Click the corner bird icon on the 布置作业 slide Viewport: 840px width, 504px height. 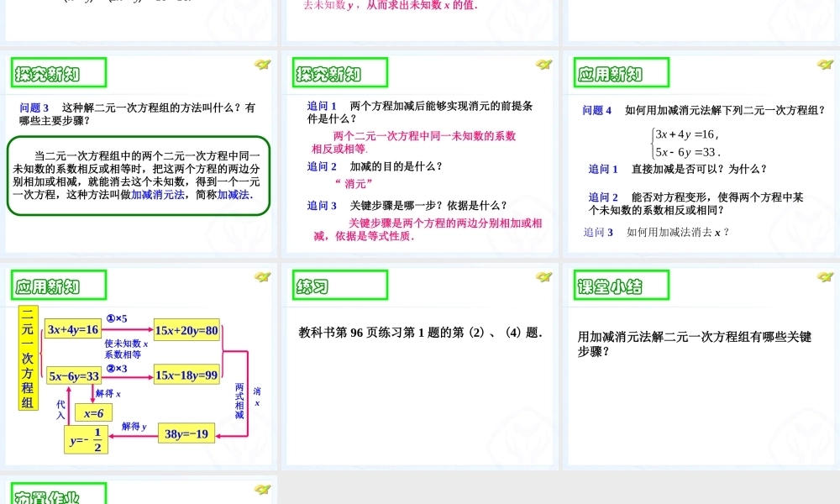[x=262, y=490]
